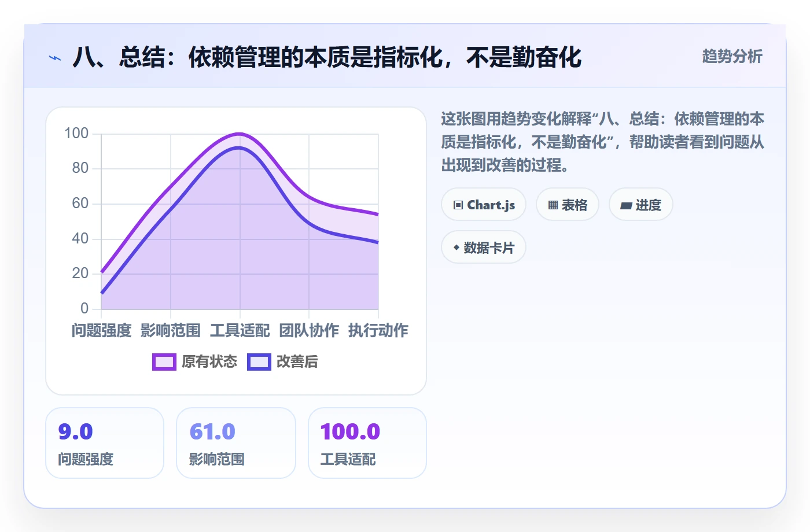Click the 100.0 工具适配 data card

[367, 443]
